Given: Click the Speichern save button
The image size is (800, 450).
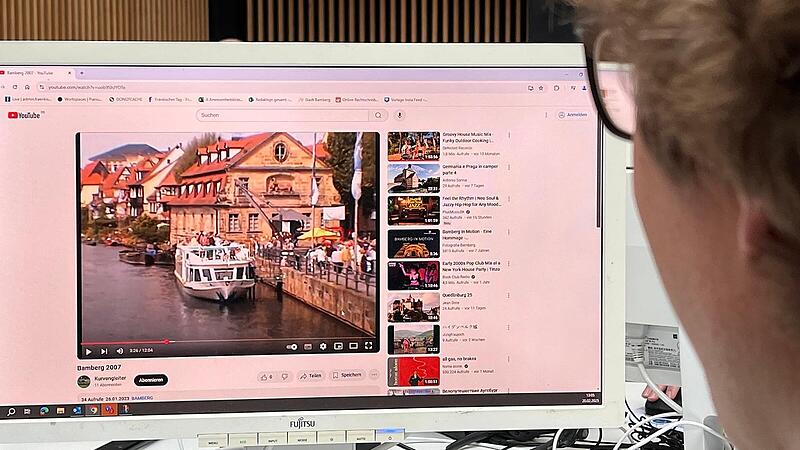Looking at the screenshot, I should tap(347, 375).
